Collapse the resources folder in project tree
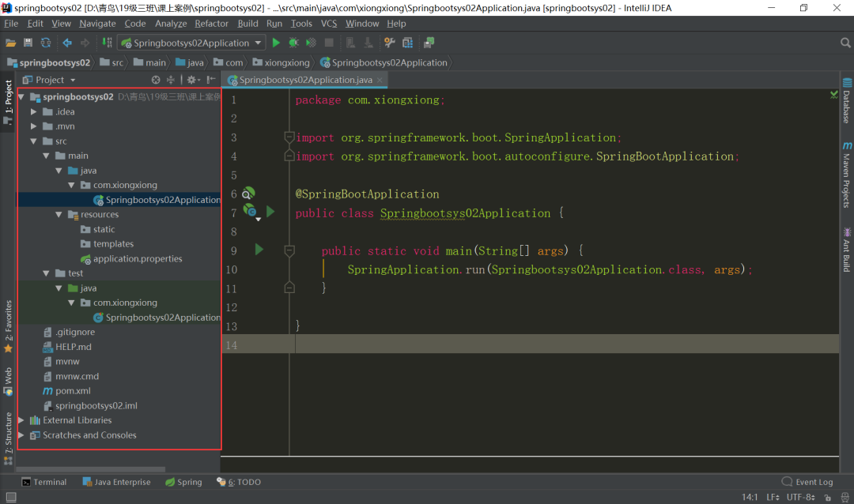 coord(59,215)
